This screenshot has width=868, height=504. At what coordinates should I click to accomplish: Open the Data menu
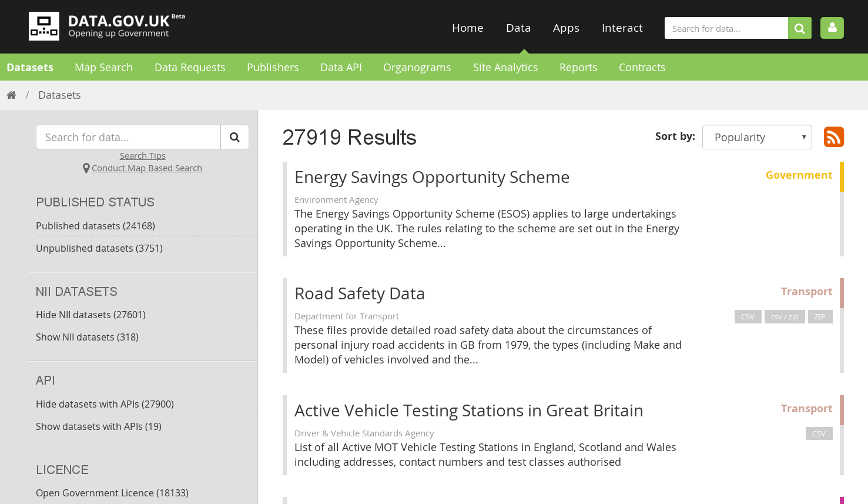518,28
